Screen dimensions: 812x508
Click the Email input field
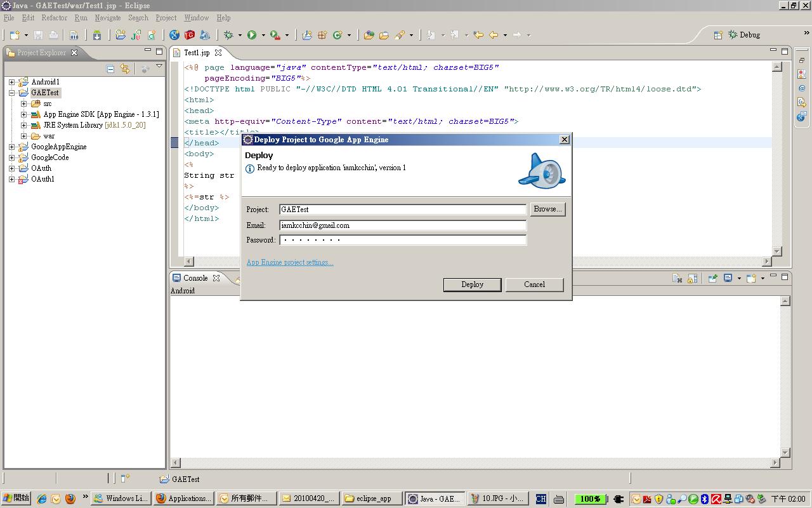pos(403,225)
